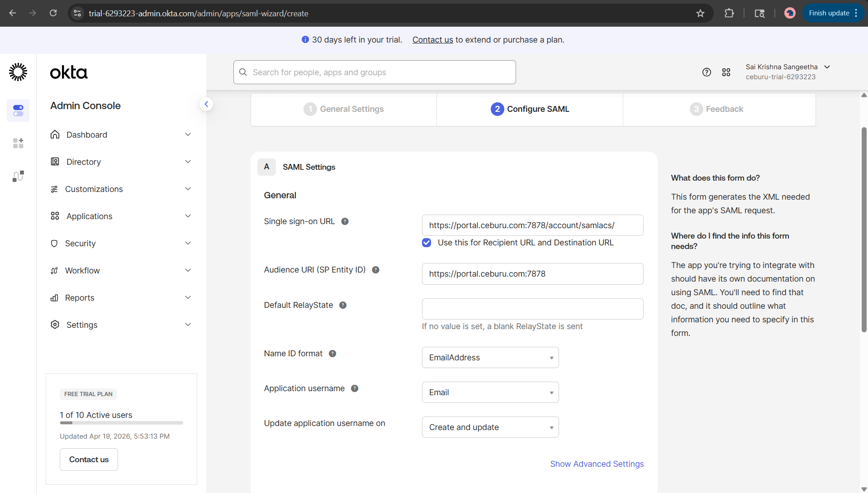Bookmark this page with the star icon
This screenshot has width=868, height=493.
(700, 13)
